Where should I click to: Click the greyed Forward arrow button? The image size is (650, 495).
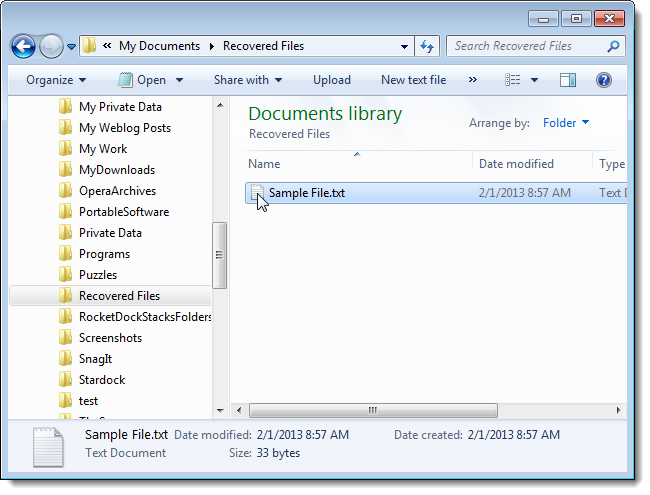click(51, 46)
